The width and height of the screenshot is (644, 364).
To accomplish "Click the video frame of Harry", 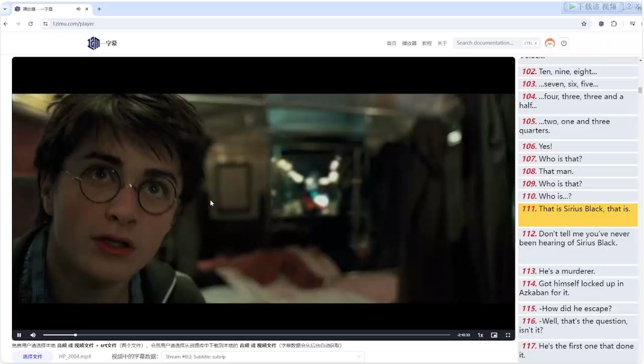I will pos(263,198).
